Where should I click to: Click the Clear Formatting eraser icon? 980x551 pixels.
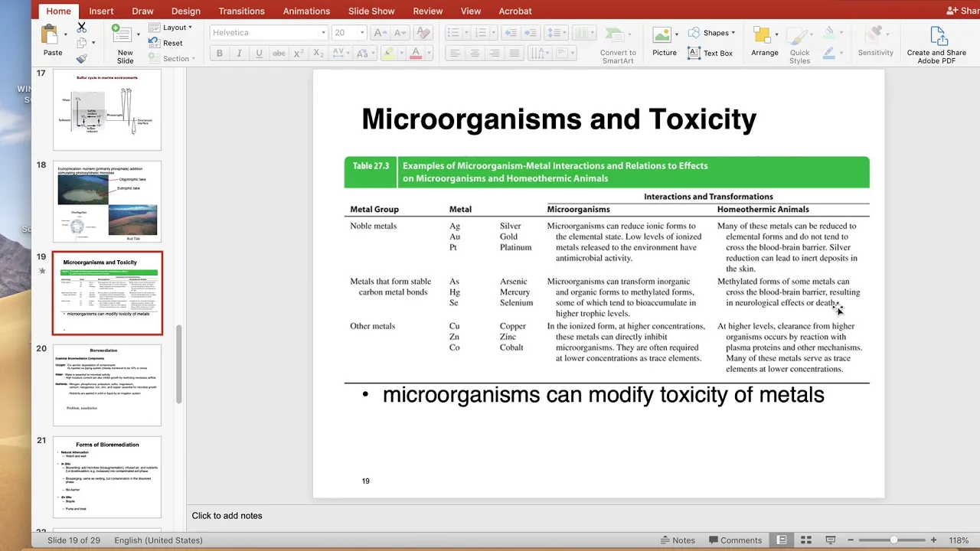click(422, 33)
